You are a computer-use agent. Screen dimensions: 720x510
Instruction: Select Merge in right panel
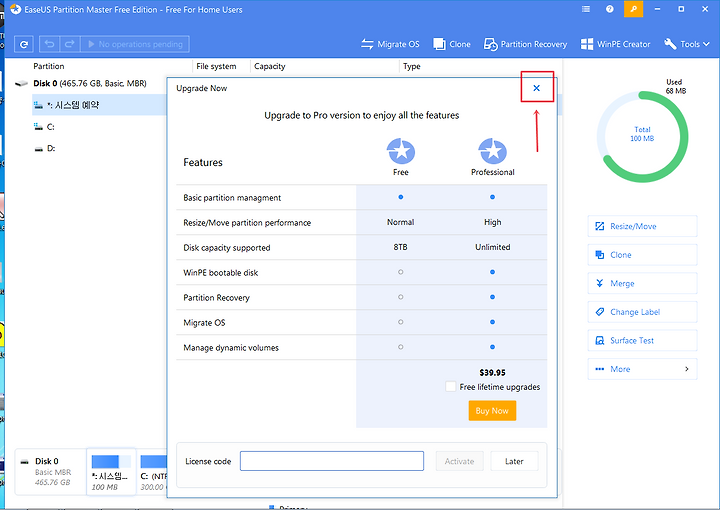pyautogui.click(x=642, y=283)
